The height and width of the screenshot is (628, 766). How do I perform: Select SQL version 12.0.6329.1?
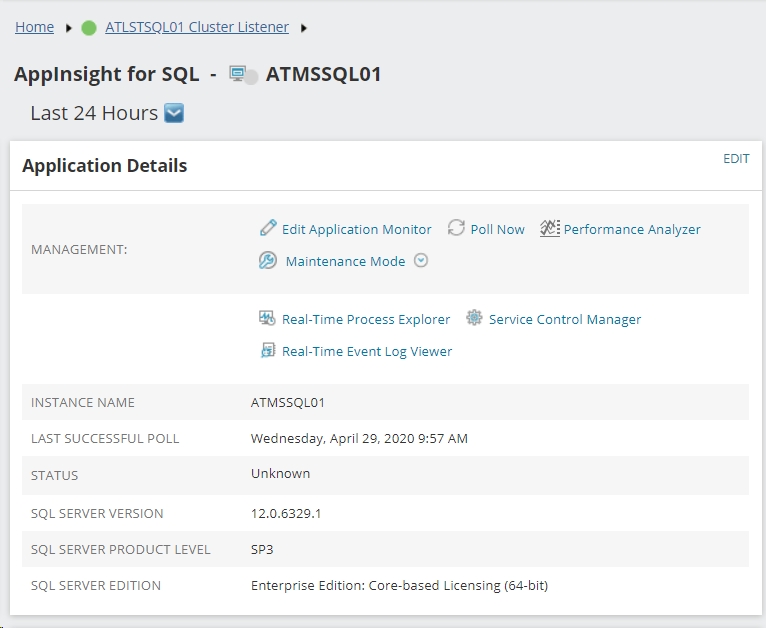(x=286, y=513)
